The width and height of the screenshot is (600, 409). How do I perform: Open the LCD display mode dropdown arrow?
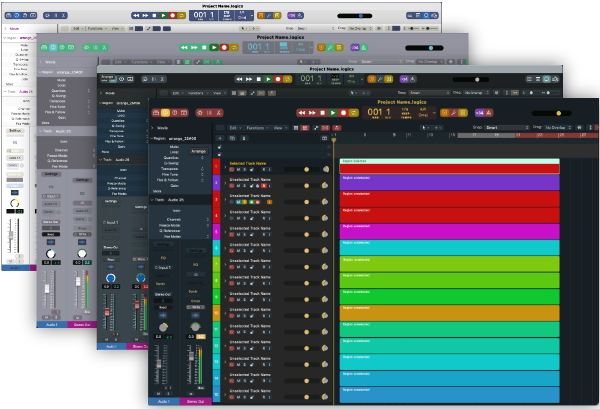click(434, 113)
